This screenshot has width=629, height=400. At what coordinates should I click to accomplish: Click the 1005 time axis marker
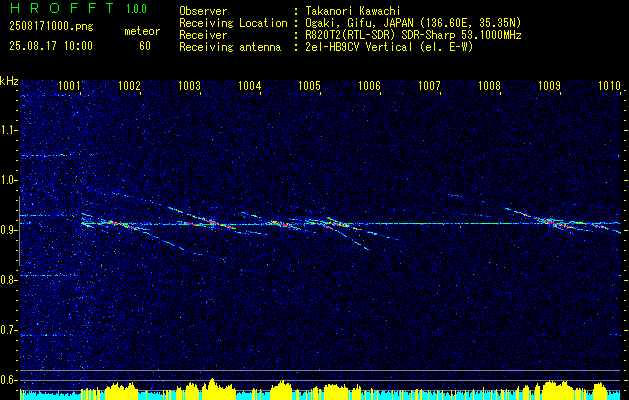(x=310, y=85)
